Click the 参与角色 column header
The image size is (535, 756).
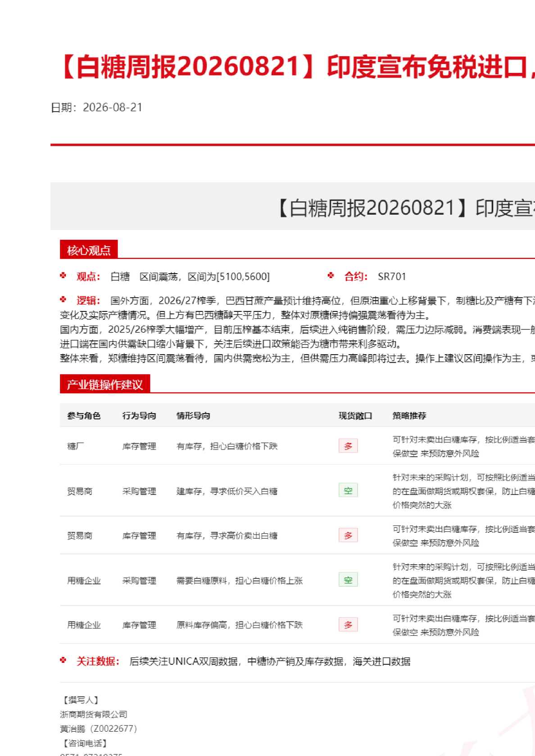[84, 416]
